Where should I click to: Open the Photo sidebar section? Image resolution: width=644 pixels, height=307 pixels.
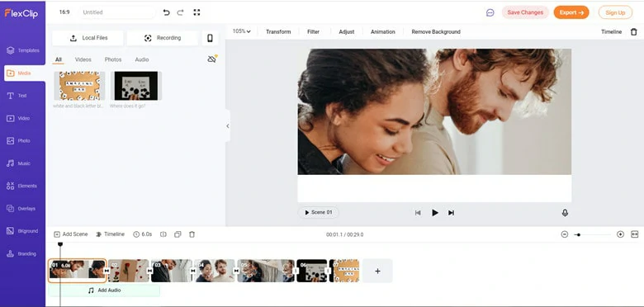[x=18, y=141]
